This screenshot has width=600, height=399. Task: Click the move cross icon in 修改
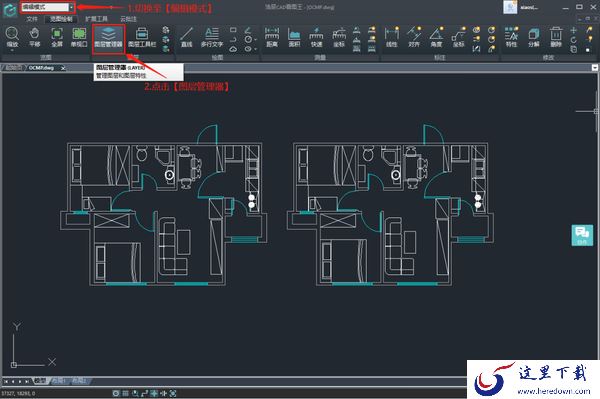(x=573, y=30)
